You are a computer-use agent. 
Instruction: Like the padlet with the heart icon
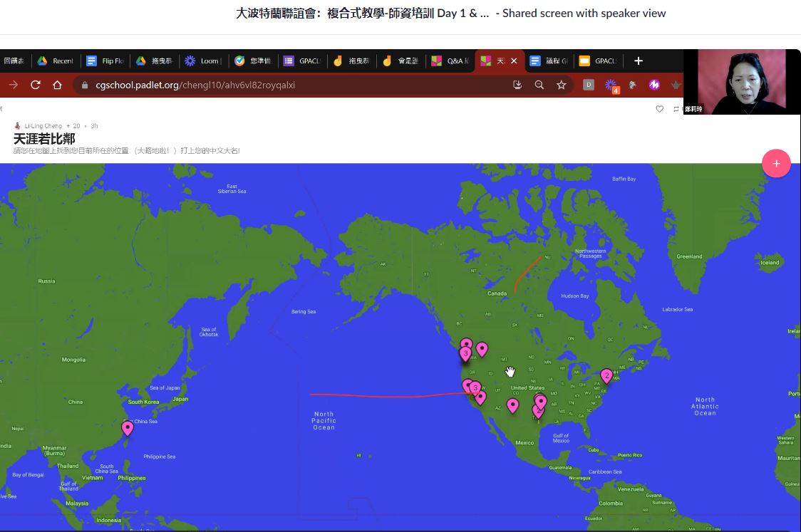[659, 109]
